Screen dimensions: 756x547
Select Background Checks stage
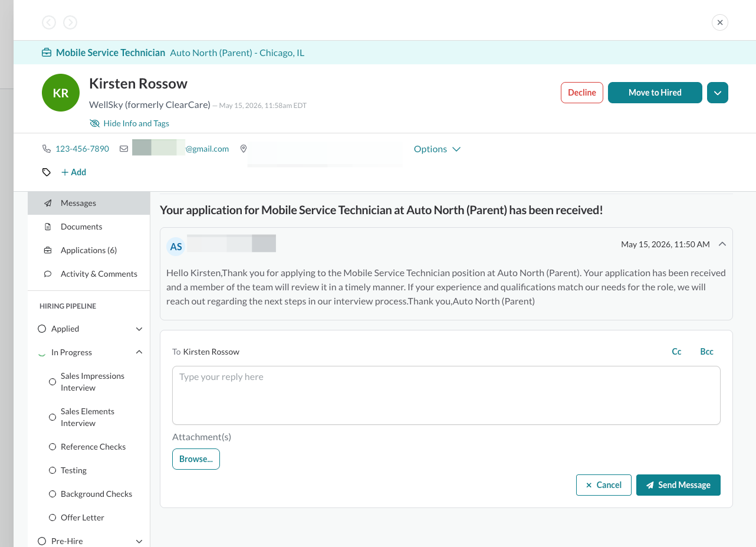[x=96, y=494]
